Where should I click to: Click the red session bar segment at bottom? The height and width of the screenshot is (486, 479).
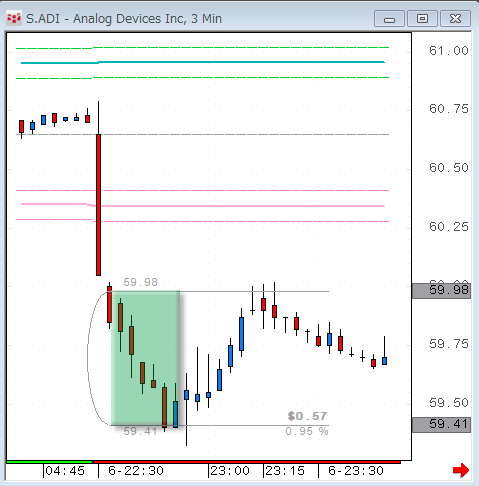(x=247, y=462)
